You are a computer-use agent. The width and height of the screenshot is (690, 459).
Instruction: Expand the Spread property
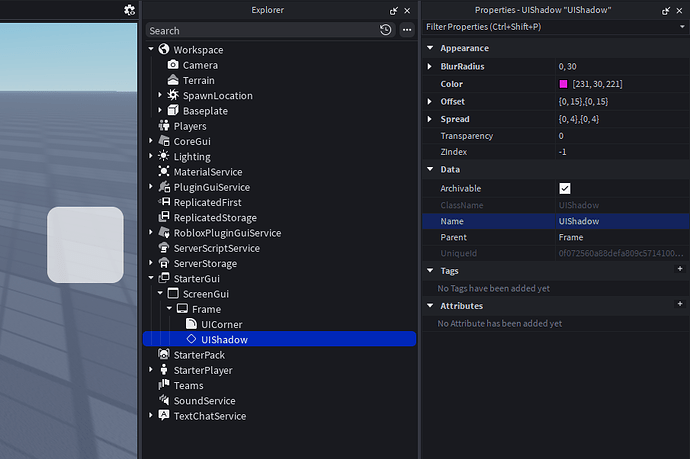point(429,119)
